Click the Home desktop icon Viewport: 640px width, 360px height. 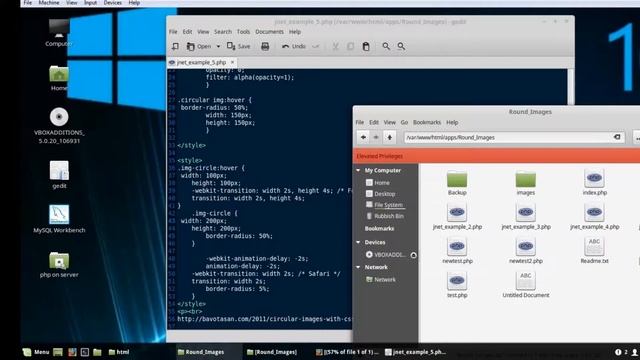(x=59, y=79)
